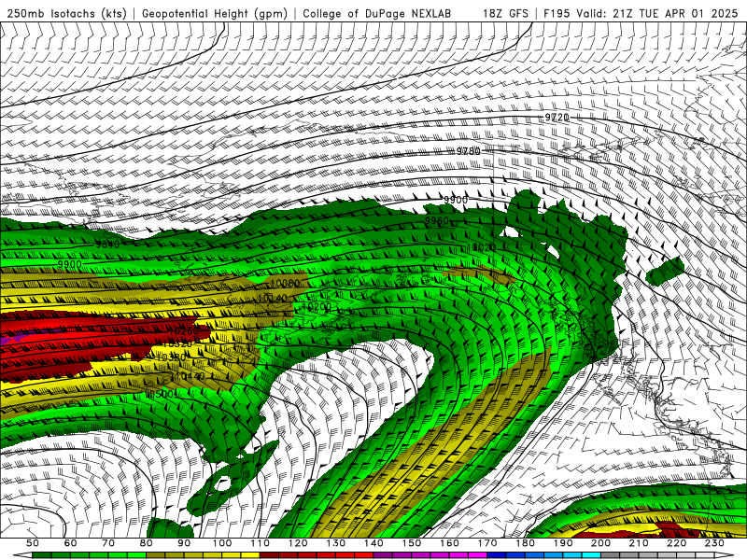Click the 10200 height contour label
The width and height of the screenshot is (747, 560).
tap(317, 307)
